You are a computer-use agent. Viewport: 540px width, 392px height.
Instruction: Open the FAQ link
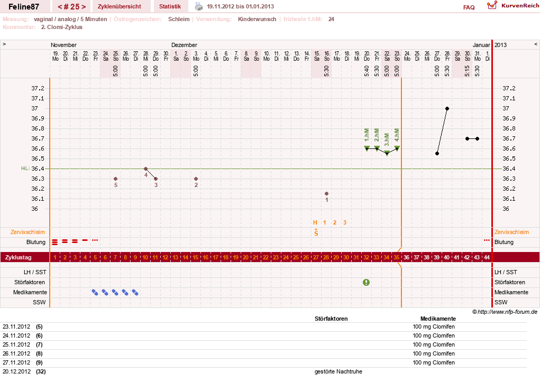click(469, 7)
